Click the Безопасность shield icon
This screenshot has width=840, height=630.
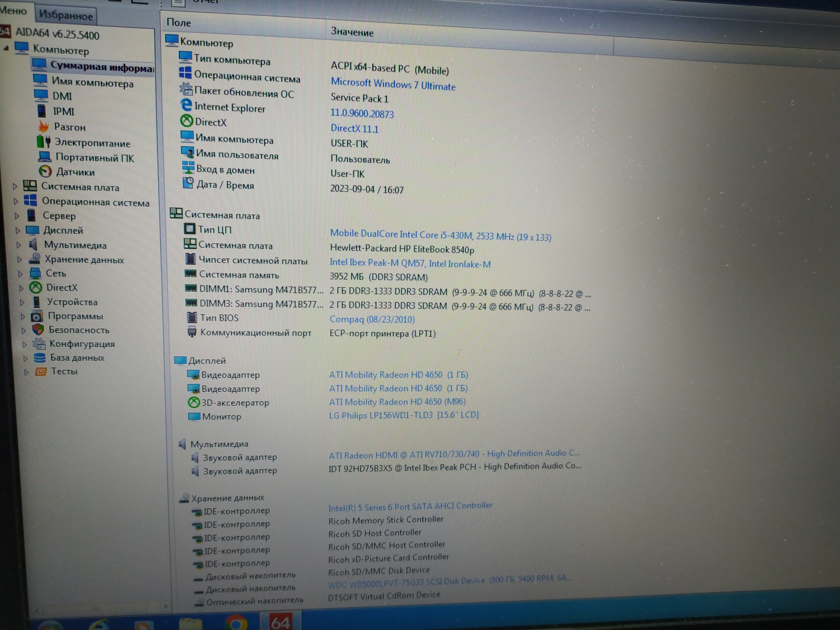[38, 329]
